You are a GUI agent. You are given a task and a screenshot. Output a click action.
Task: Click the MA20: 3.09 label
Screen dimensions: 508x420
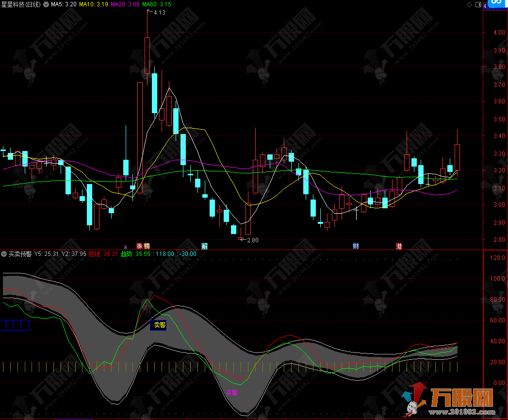(125, 4)
